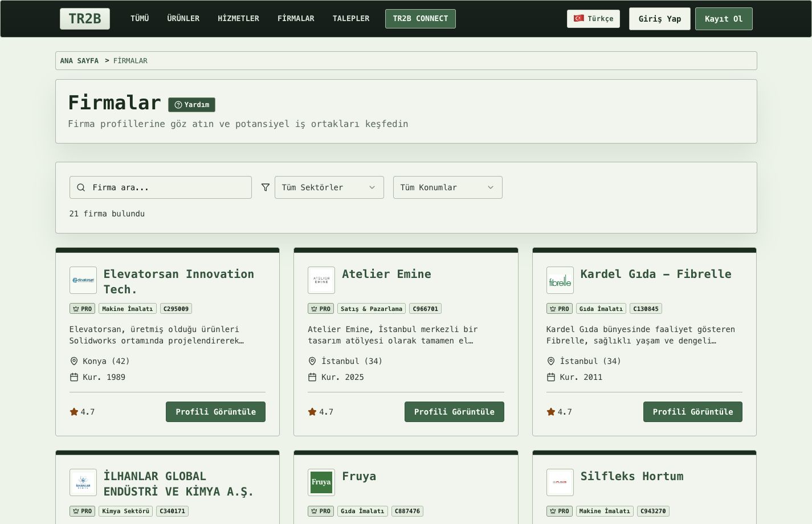Viewport: 812px width, 524px height.
Task: Click the TR2B logo
Action: pos(85,19)
